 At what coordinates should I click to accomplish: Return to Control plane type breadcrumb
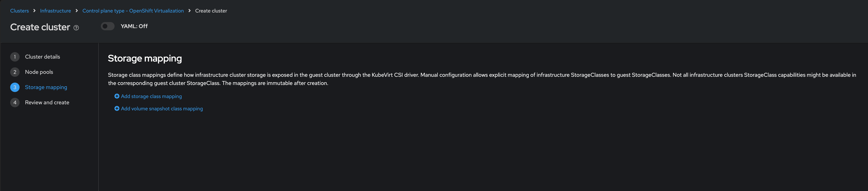pyautogui.click(x=133, y=11)
